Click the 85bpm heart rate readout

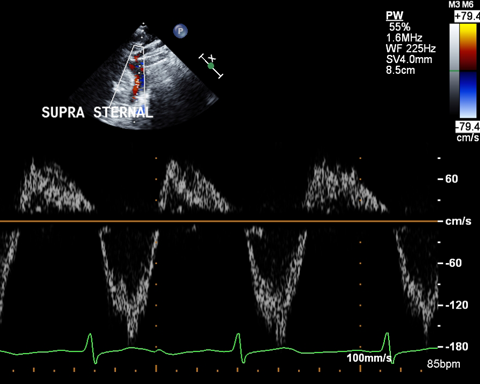(x=443, y=364)
